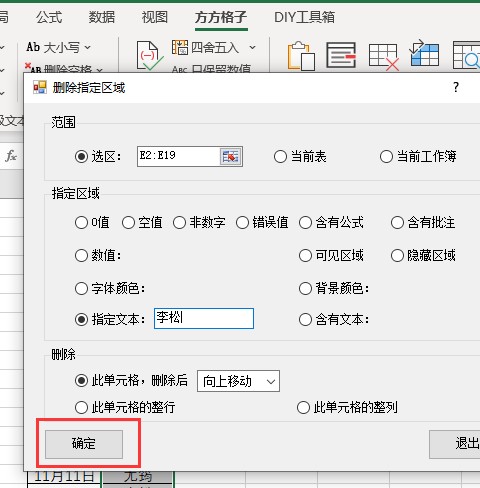Viewport: 480px width, 488px height.
Task: Switch to the DIY工具箱 tab
Action: pos(304,17)
